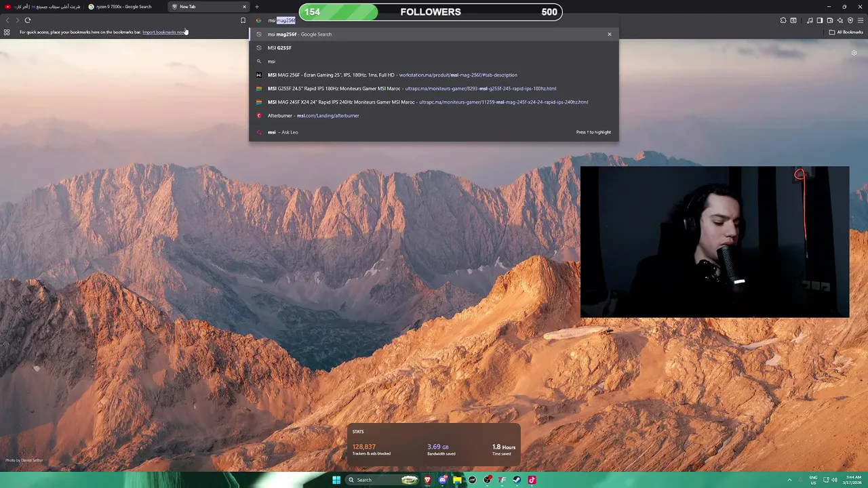The image size is (868, 488).
Task: Open the ENG US language indicator
Action: (813, 480)
